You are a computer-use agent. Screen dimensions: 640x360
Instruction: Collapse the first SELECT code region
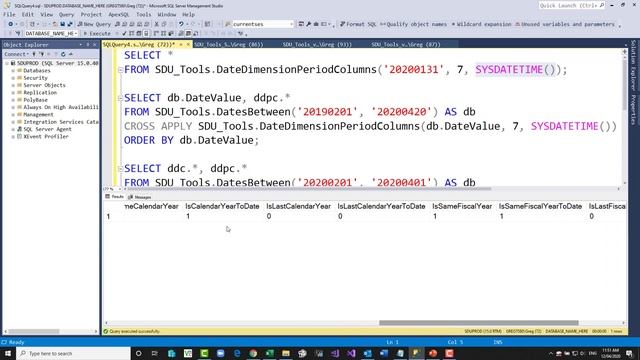(120, 70)
